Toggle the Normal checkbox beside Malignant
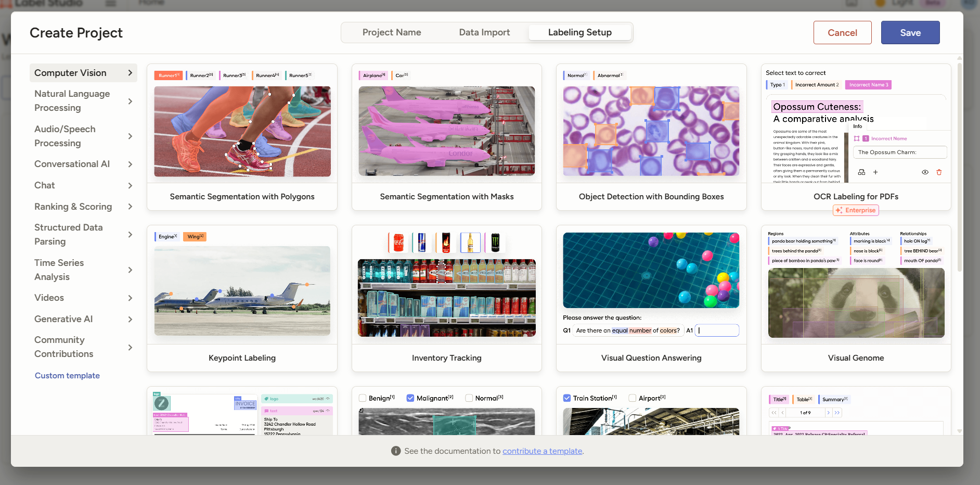Viewport: 980px width, 485px height. click(x=469, y=398)
